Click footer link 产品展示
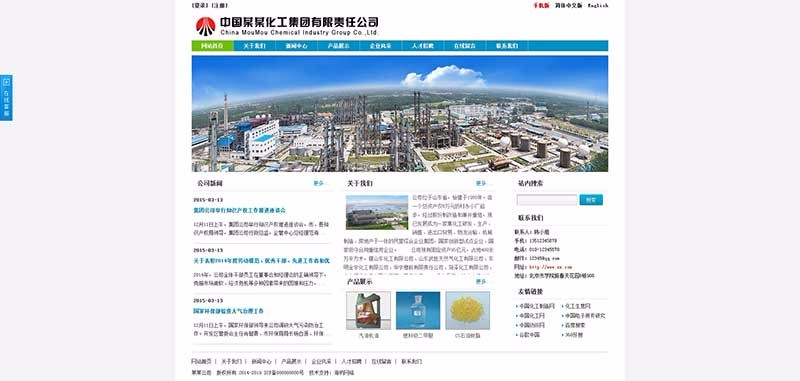 pos(291,362)
